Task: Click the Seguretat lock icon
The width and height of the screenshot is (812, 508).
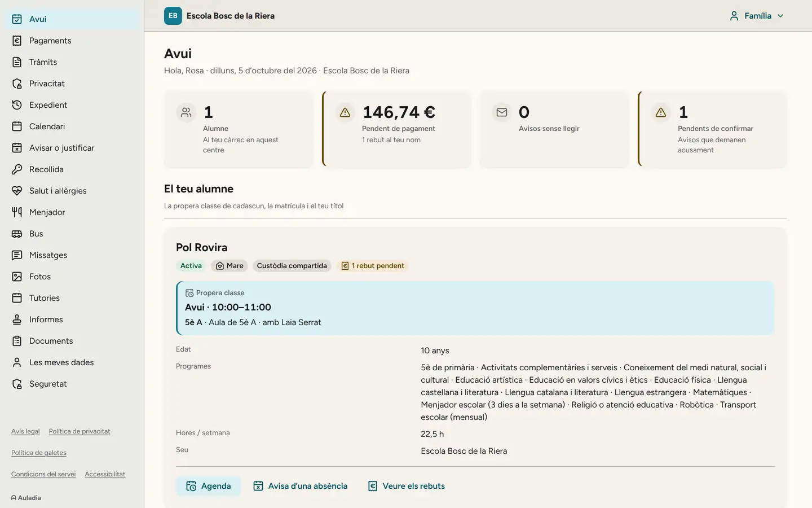Action: 17,384
